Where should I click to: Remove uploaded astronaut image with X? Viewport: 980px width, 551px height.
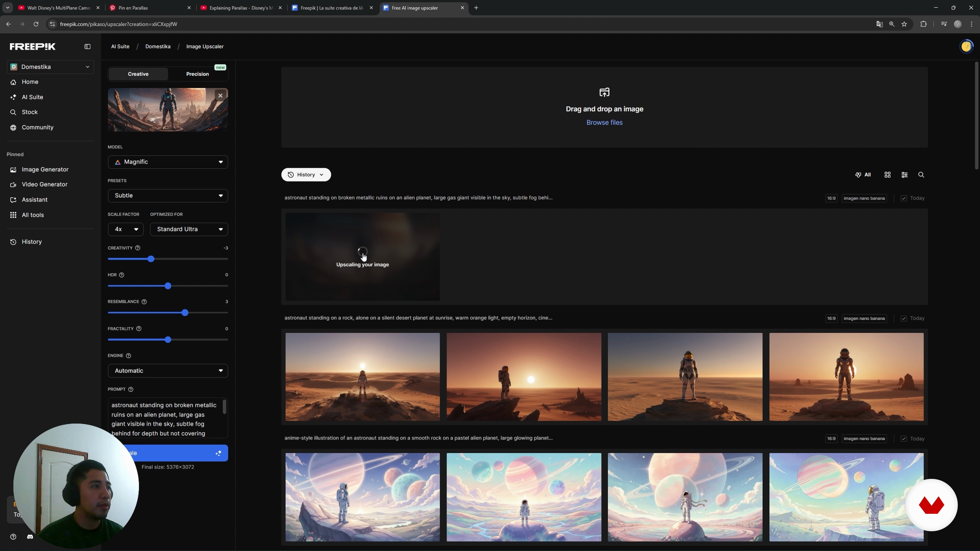tap(220, 95)
